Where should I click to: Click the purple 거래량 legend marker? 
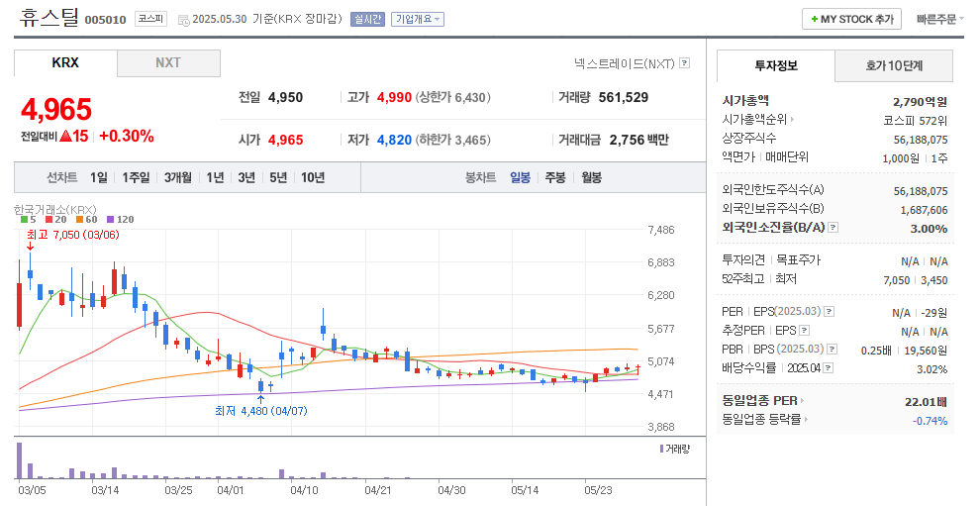(662, 450)
